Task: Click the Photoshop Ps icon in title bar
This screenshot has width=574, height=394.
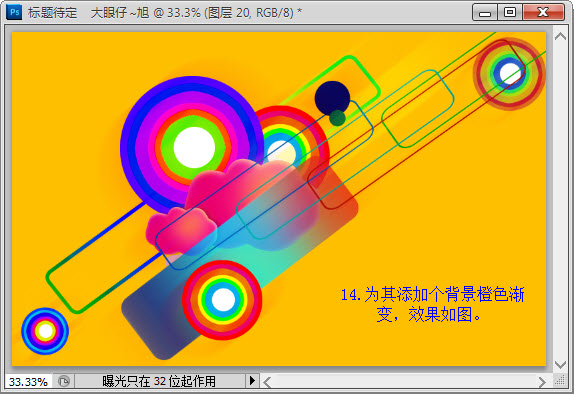Action: 14,12
